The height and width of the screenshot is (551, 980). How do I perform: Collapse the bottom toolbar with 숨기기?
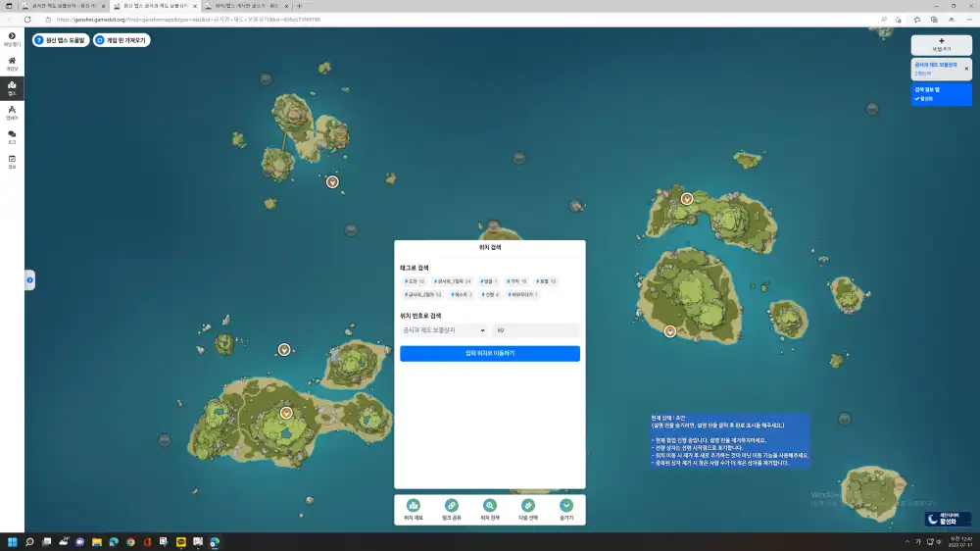566,506
